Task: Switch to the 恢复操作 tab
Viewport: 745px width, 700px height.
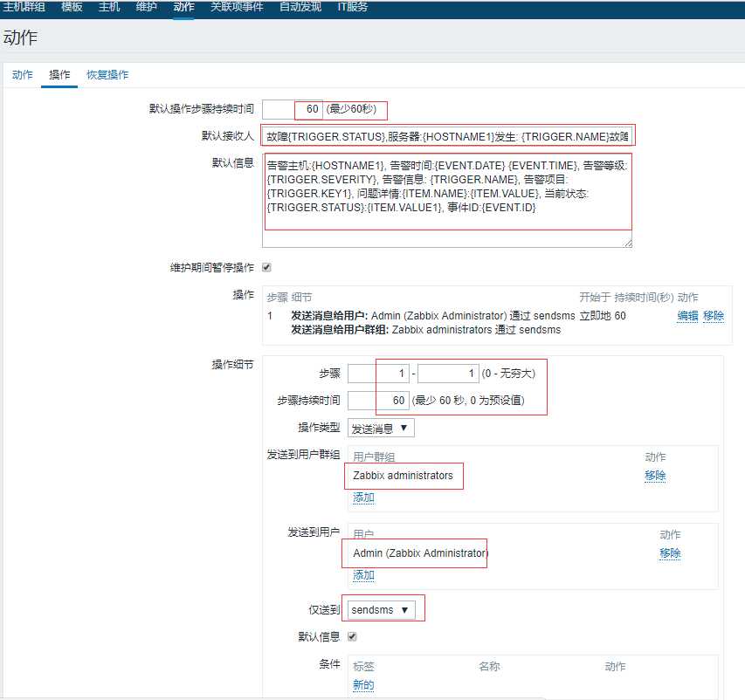Action: click(x=107, y=74)
